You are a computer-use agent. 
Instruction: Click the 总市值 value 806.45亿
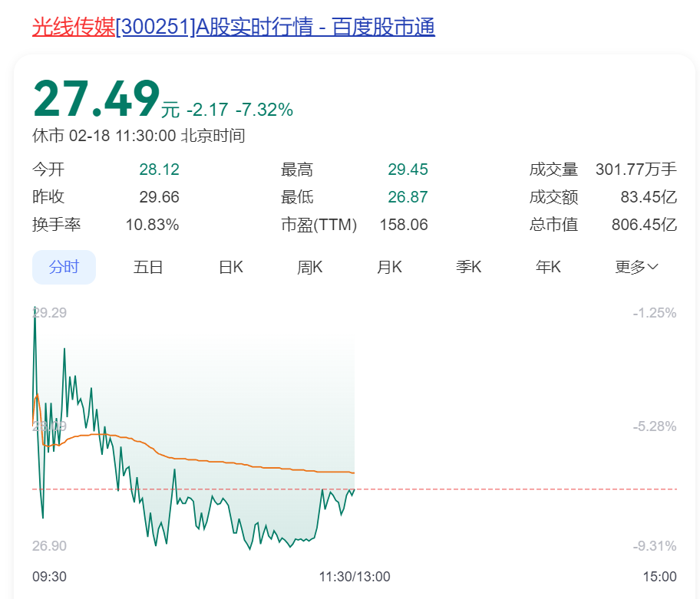coord(644,225)
